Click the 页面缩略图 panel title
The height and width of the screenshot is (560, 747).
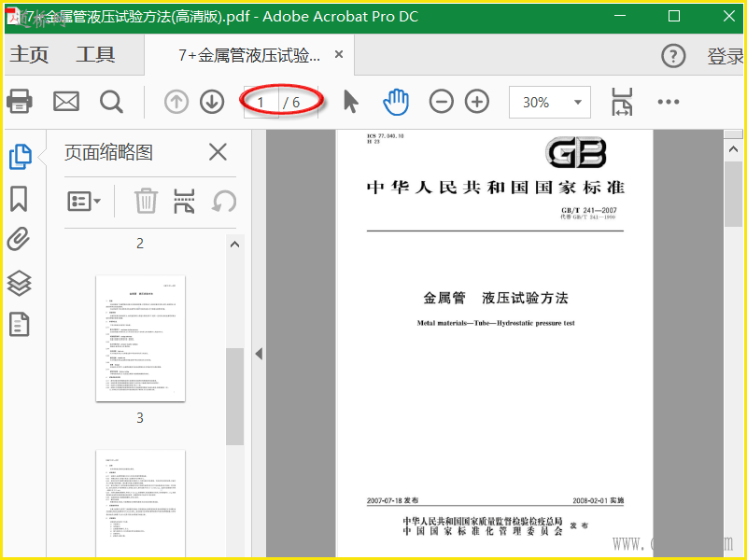tap(108, 152)
